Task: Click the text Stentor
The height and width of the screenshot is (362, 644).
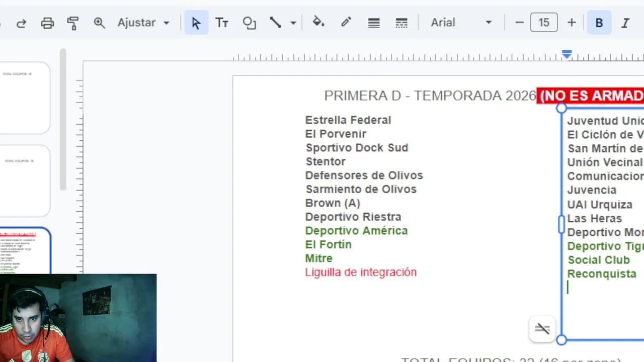Action: tap(326, 161)
